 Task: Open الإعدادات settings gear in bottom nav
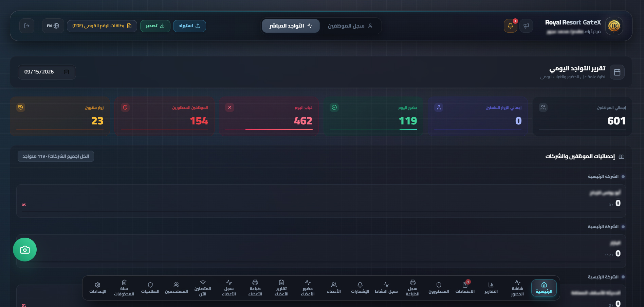(98, 288)
